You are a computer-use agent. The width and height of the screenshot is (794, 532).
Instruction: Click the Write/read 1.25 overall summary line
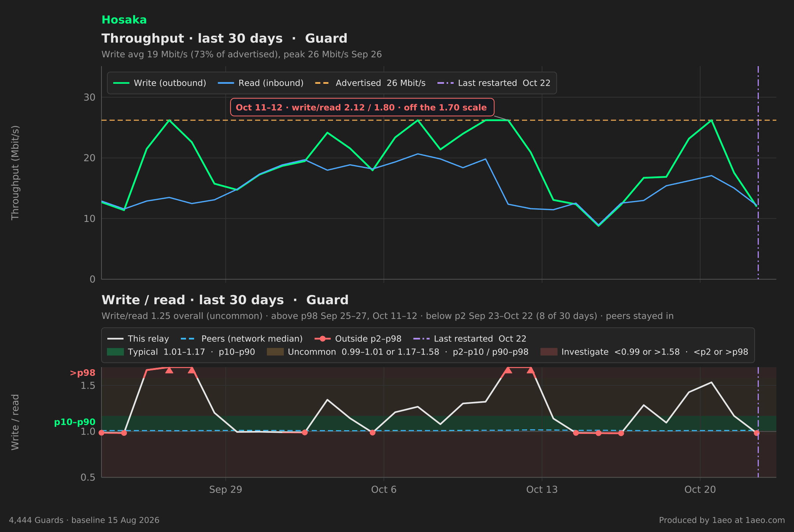387,316
